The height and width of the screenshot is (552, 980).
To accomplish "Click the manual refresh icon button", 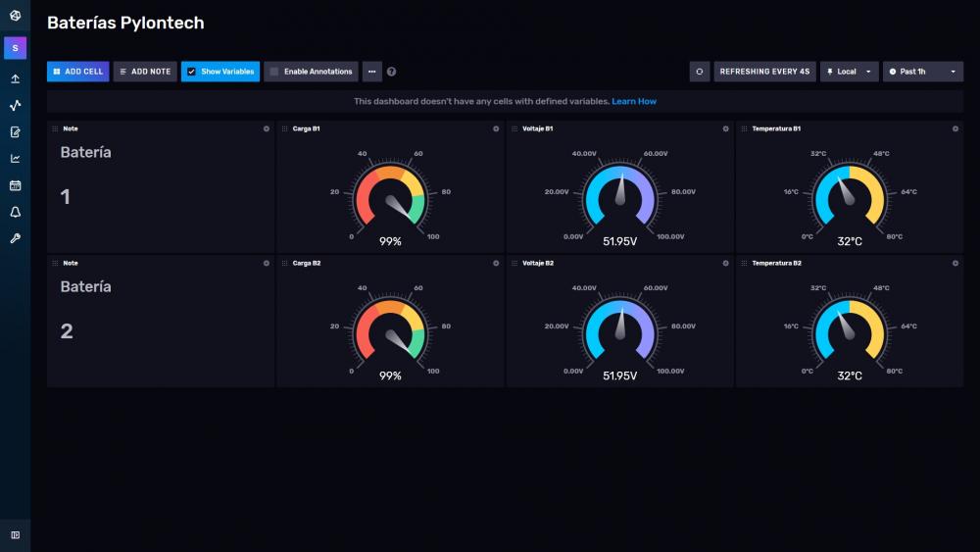I will coord(700,72).
